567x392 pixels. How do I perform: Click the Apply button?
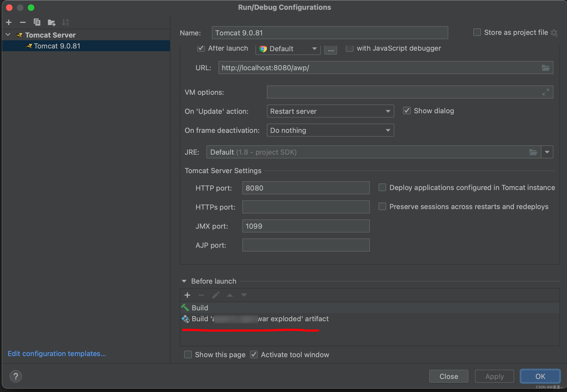point(495,376)
